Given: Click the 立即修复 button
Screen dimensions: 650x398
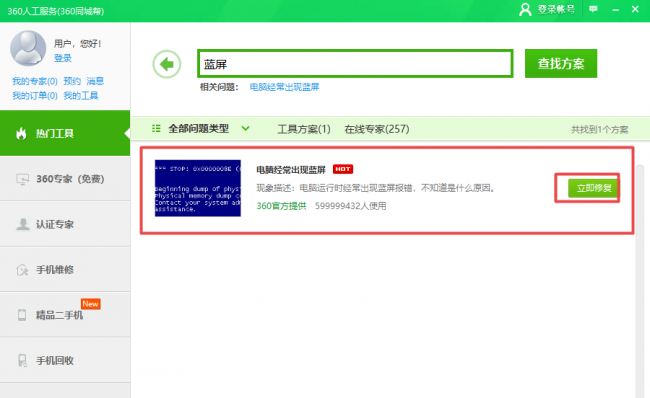Looking at the screenshot, I should [594, 188].
